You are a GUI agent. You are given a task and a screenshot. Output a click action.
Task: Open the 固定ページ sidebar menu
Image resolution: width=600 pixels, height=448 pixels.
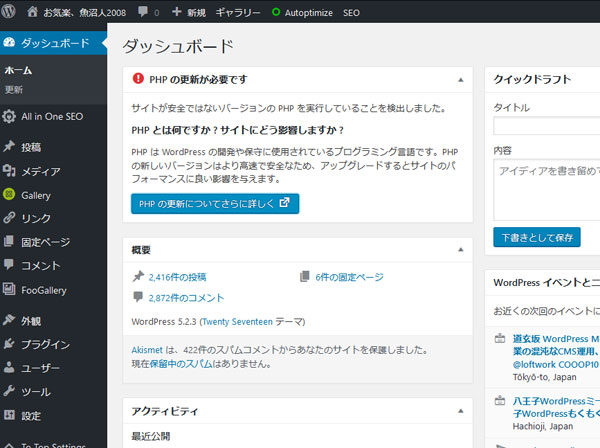(46, 242)
